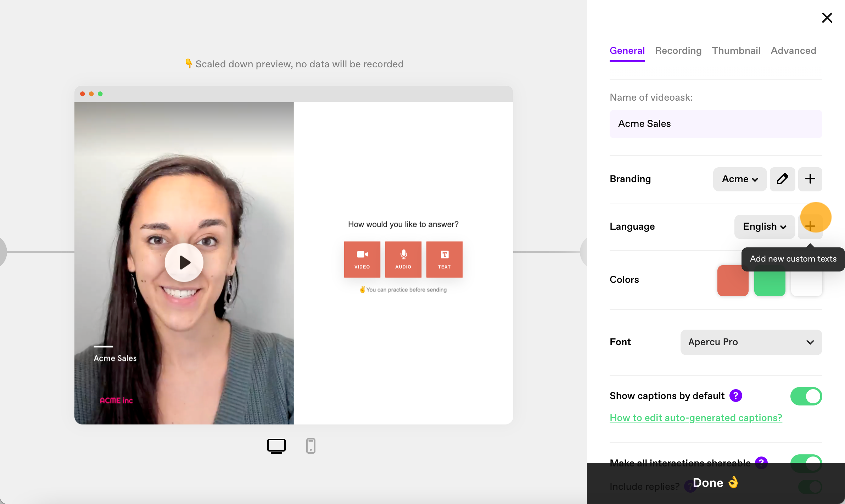Switch to desktop preview mode
This screenshot has height=504, width=845.
276,446
